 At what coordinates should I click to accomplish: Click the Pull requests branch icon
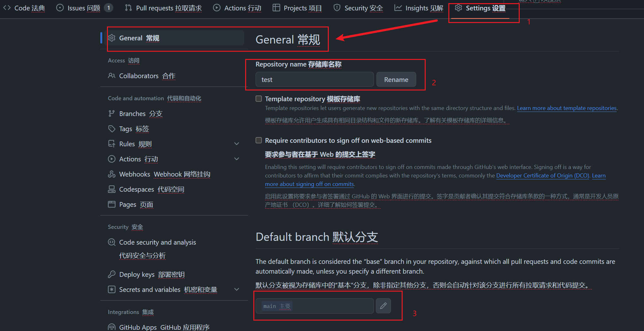[x=128, y=8]
